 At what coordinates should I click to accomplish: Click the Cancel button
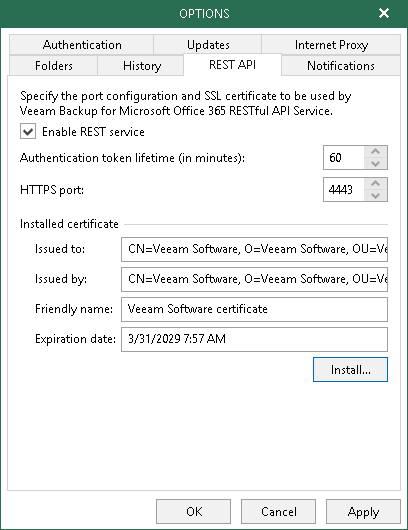click(278, 511)
